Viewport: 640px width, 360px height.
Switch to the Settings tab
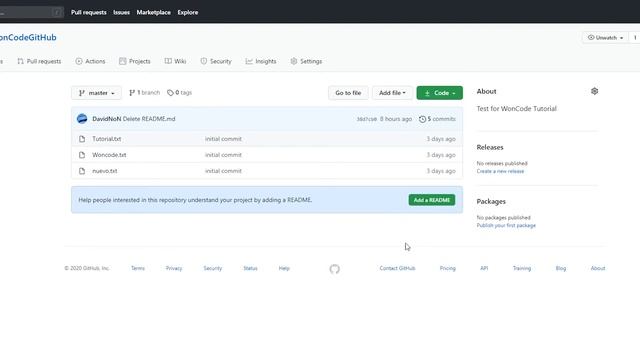pyautogui.click(x=306, y=61)
